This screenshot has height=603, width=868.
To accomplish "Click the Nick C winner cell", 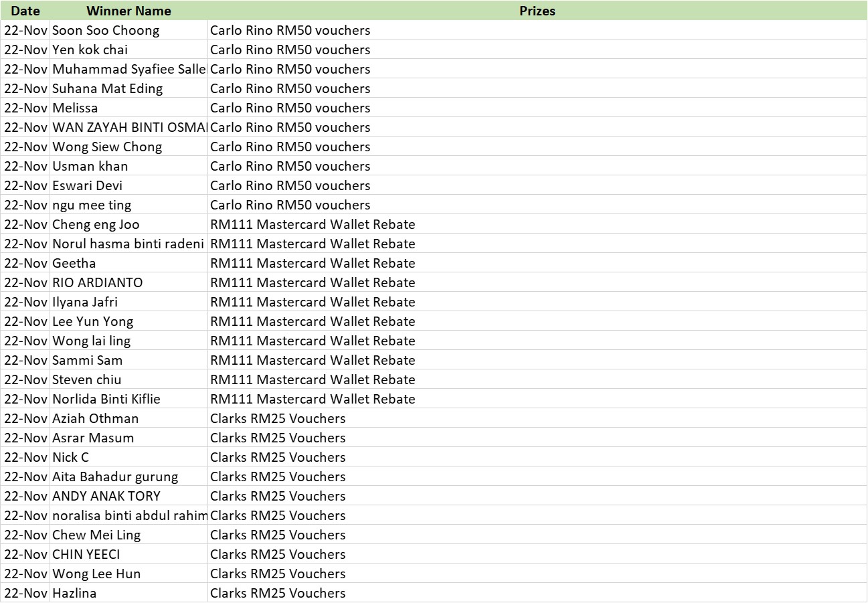I will 71,457.
